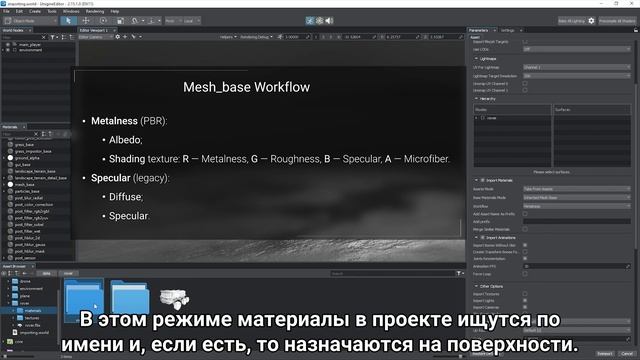Open Lightmap Target Resolution dropdown
The image size is (640, 360).
[x=577, y=76]
